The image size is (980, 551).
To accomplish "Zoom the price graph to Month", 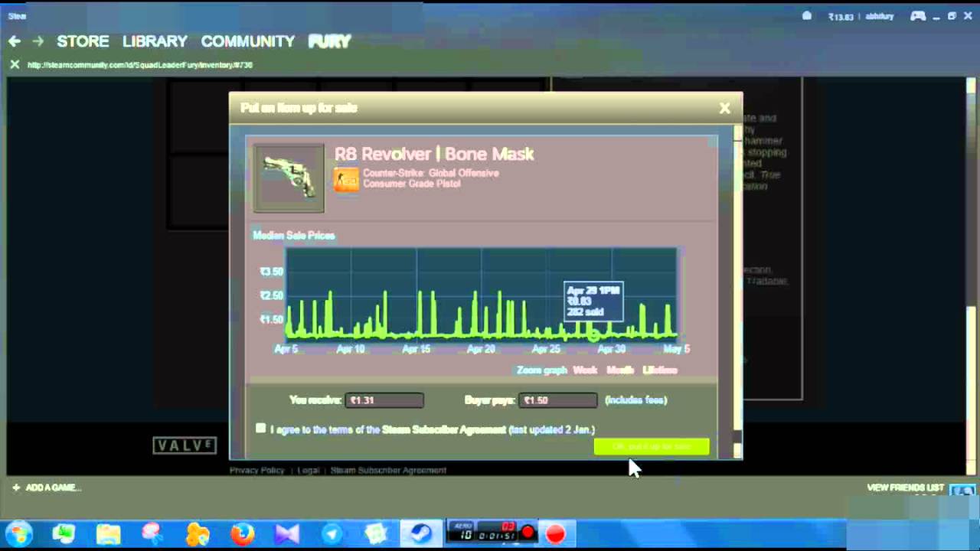I will [x=620, y=370].
